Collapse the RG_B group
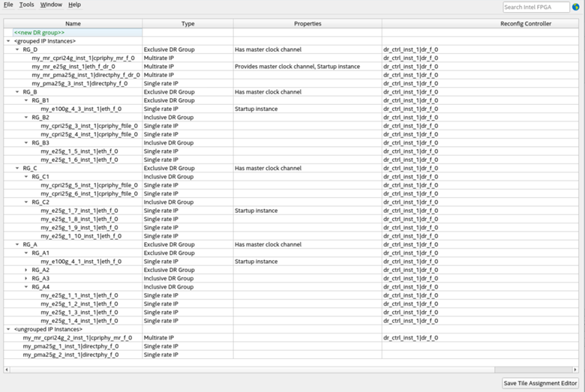Viewport: 585px width, 392px height. pos(17,91)
